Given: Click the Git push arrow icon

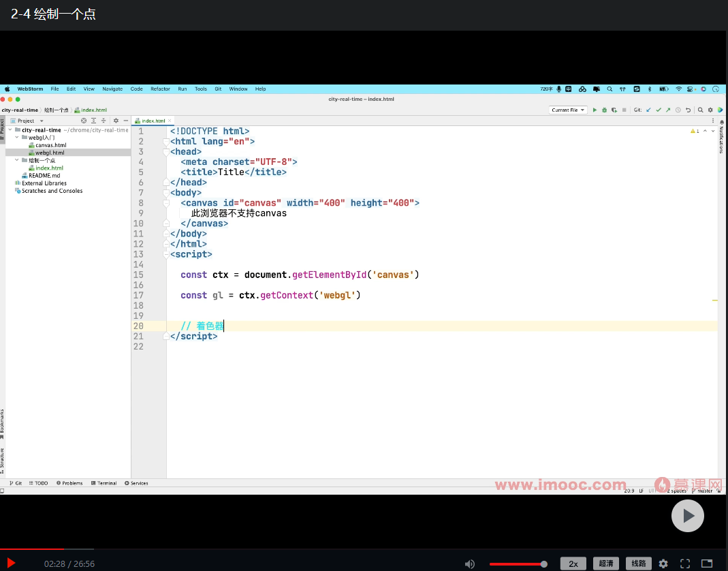Looking at the screenshot, I should click(668, 110).
